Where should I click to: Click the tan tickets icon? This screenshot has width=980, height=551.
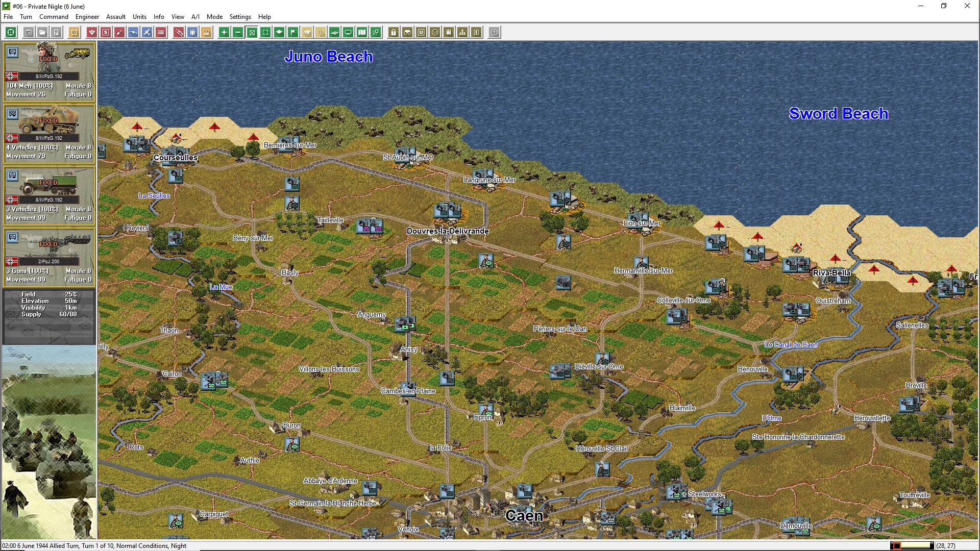click(x=307, y=32)
